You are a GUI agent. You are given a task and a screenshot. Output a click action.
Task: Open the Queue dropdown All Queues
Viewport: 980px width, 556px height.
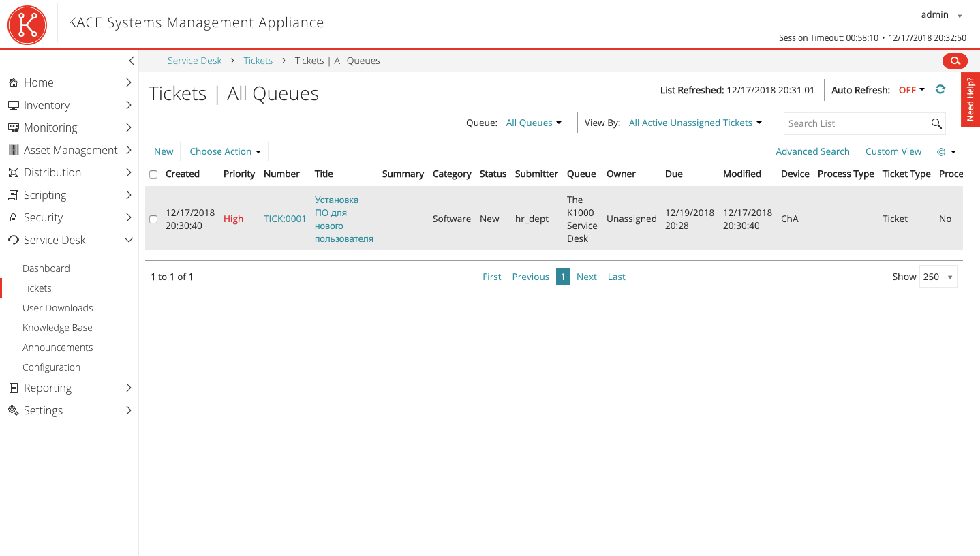pos(534,123)
